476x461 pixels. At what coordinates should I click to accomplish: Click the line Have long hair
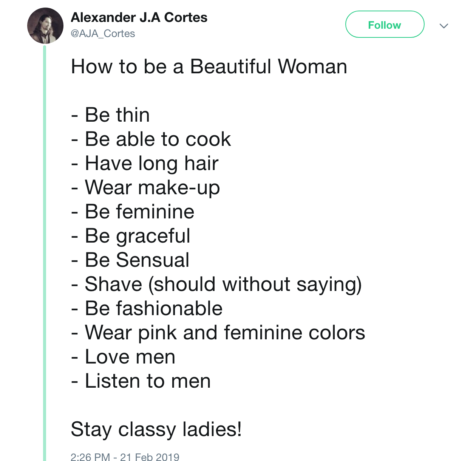pyautogui.click(x=145, y=164)
